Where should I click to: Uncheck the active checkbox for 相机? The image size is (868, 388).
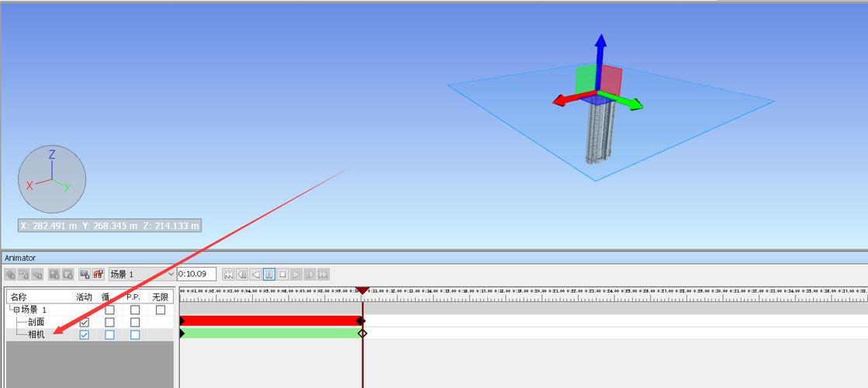point(85,334)
